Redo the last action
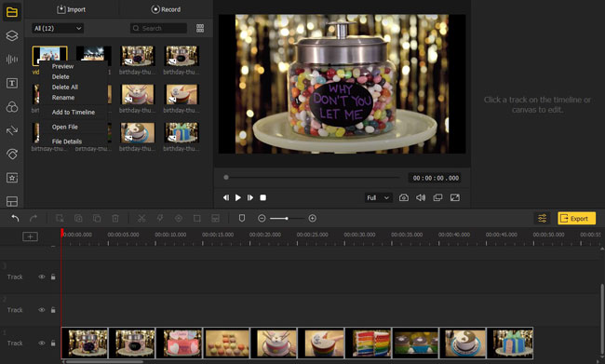Viewport: 605px width, 364px height. pos(34,219)
